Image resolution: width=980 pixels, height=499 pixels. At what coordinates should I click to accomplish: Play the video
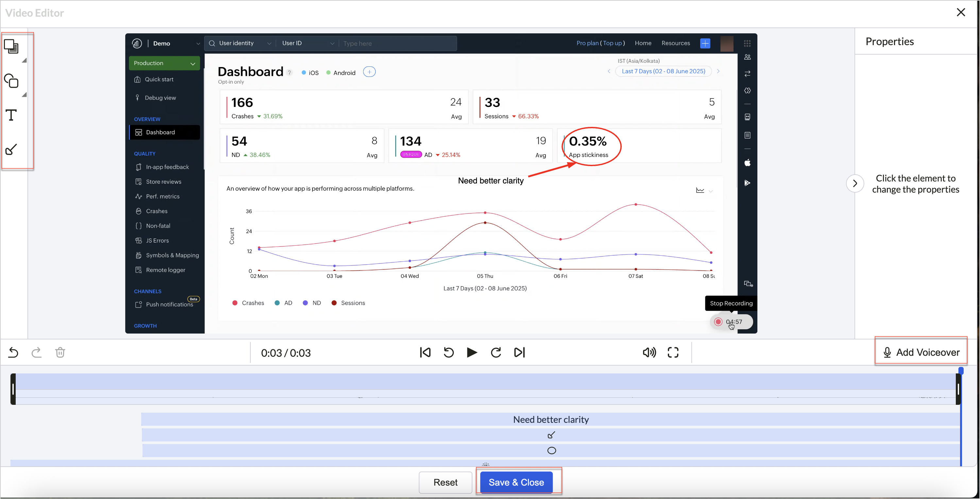tap(472, 352)
